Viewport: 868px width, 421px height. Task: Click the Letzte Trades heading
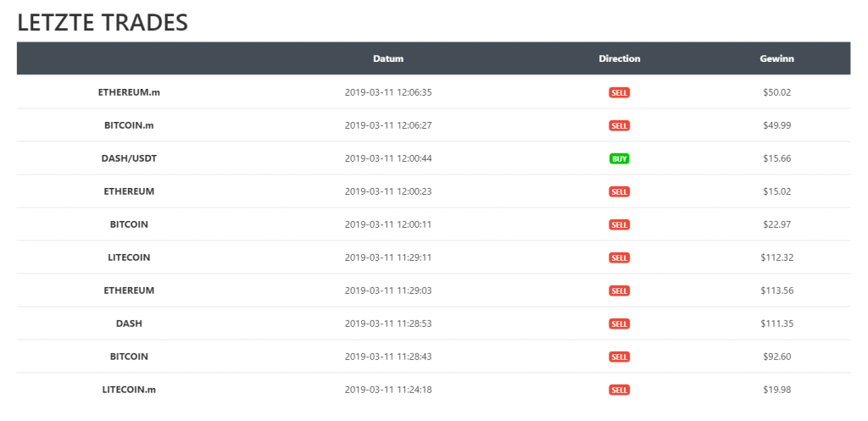[x=103, y=23]
